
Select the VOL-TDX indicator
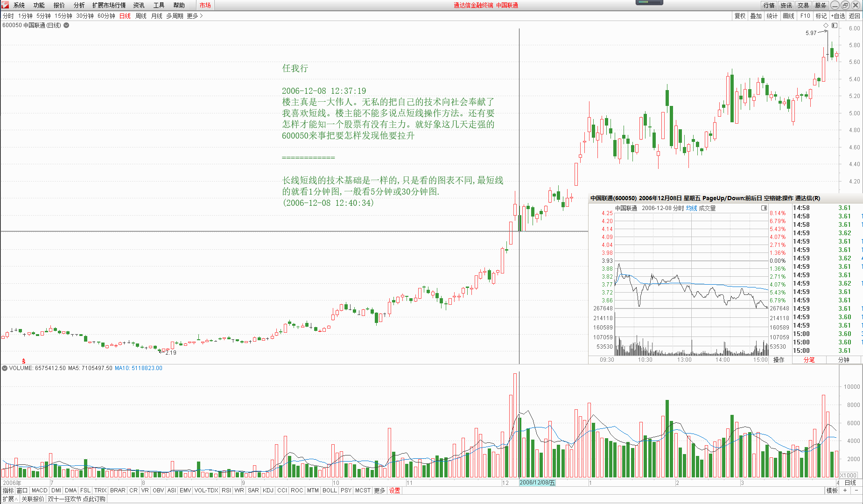[206, 490]
